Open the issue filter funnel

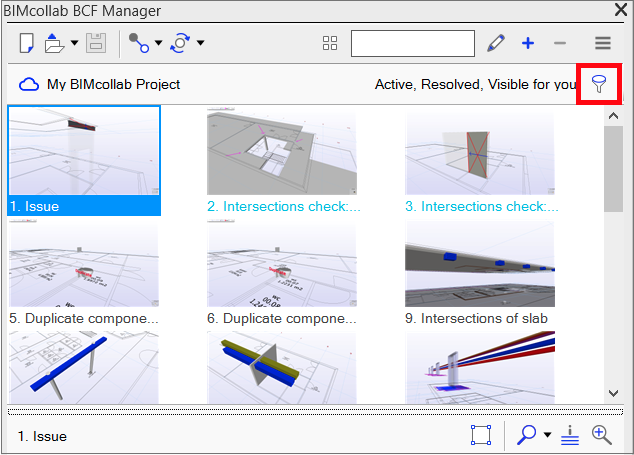(x=599, y=84)
